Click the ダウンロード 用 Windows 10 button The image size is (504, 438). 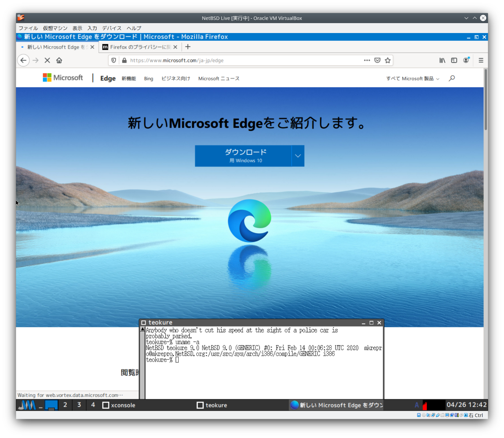click(x=243, y=156)
